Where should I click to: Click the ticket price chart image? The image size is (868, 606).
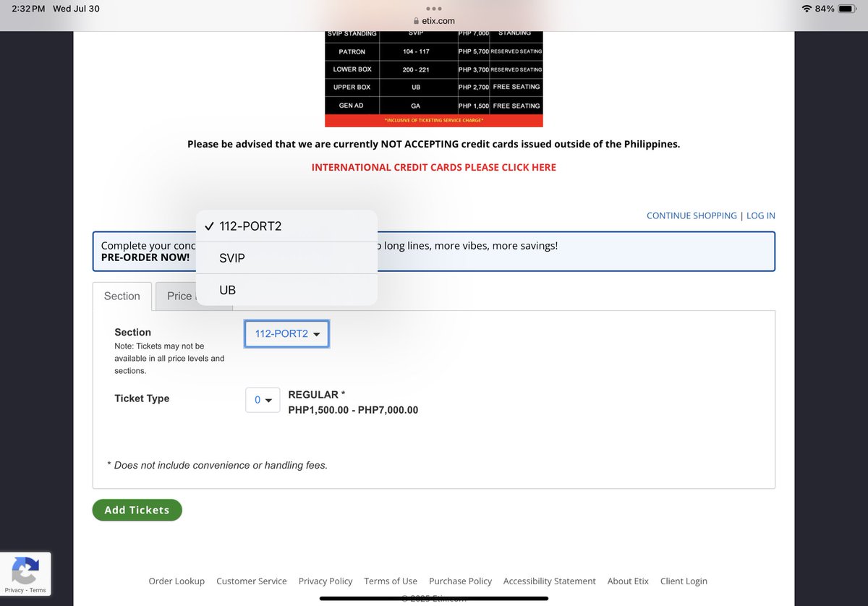434,78
